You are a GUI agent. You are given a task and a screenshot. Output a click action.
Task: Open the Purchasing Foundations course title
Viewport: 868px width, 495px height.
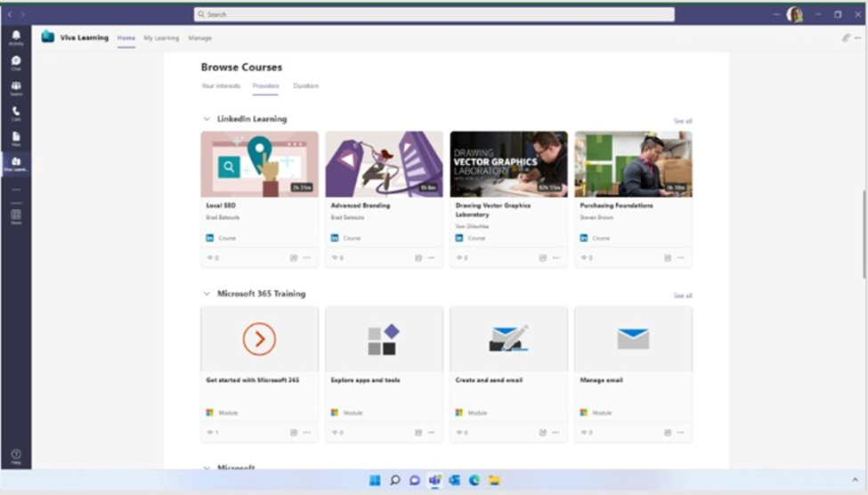[616, 206]
